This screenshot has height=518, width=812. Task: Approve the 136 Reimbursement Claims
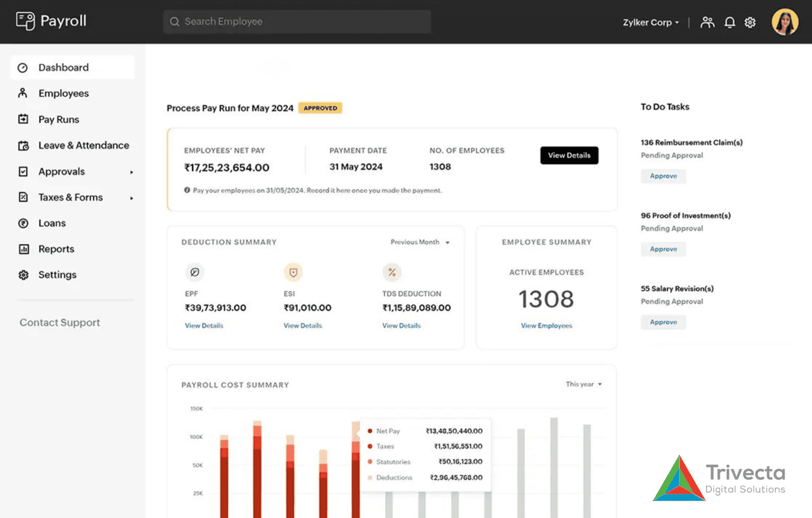(x=663, y=176)
